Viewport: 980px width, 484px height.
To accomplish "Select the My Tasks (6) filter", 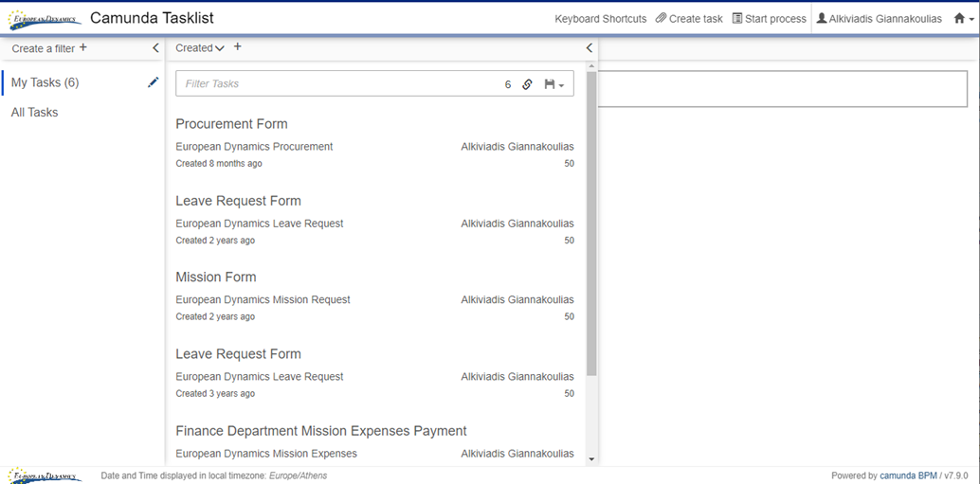I will (45, 82).
